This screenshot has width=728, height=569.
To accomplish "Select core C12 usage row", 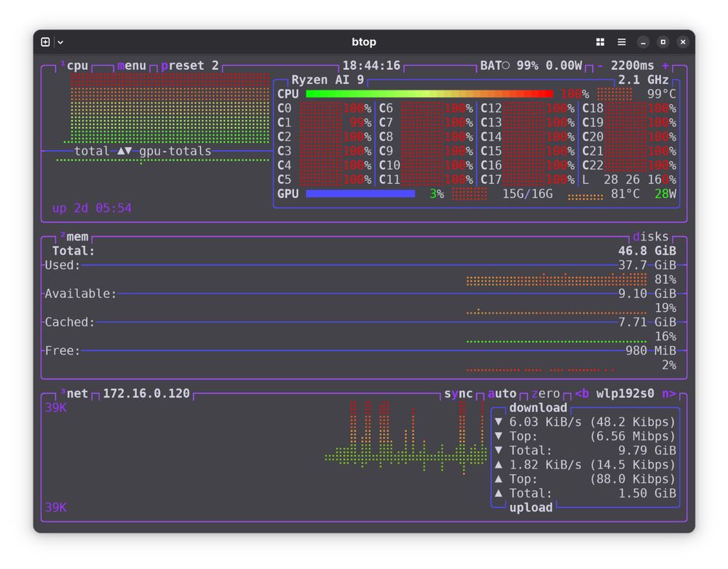I will 527,109.
